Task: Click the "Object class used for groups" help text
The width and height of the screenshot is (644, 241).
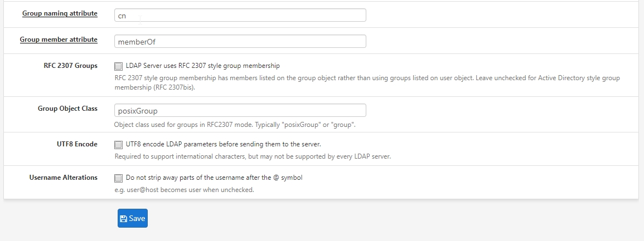Action: (x=234, y=125)
